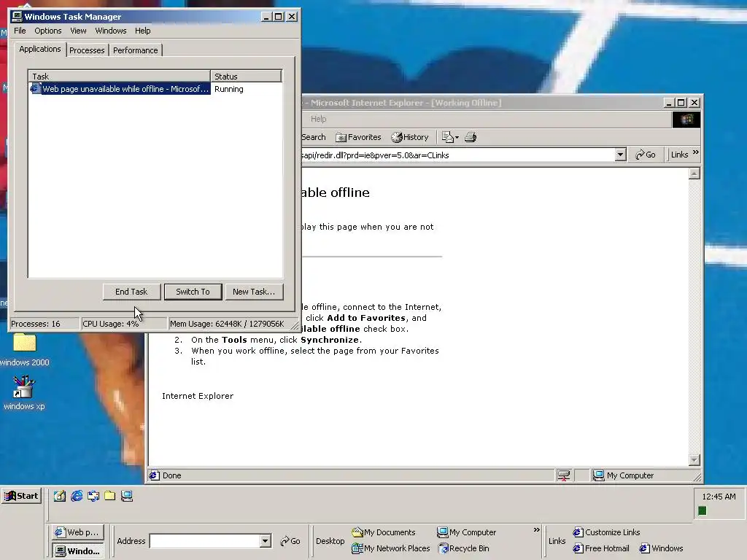Click the Go button in Internet Explorer
Image resolution: width=747 pixels, height=560 pixels.
tap(646, 155)
